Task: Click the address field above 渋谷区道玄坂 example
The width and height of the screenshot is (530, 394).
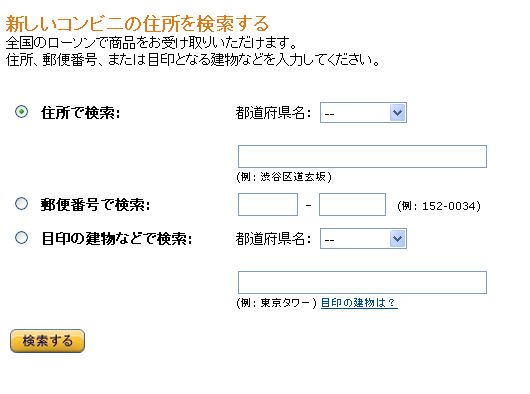Action: coord(362,156)
